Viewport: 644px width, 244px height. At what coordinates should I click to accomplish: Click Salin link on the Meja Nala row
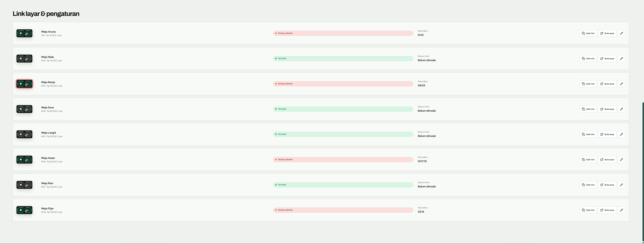pyautogui.click(x=588, y=59)
